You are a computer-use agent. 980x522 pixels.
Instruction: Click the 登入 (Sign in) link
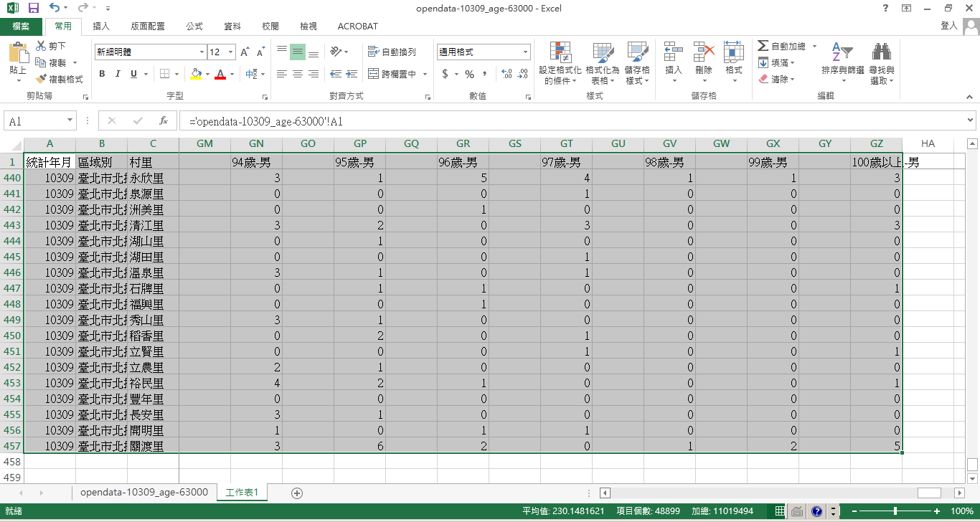[948, 26]
